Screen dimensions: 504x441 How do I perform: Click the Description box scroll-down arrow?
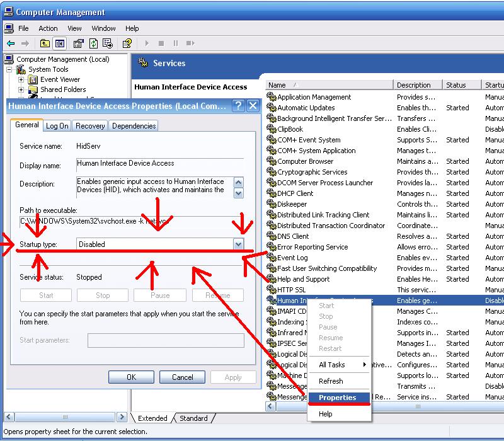[x=239, y=193]
